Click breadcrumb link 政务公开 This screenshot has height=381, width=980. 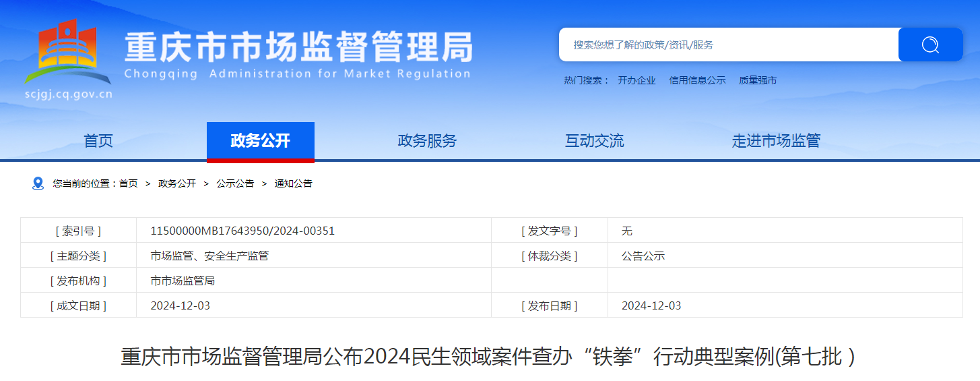pos(177,183)
